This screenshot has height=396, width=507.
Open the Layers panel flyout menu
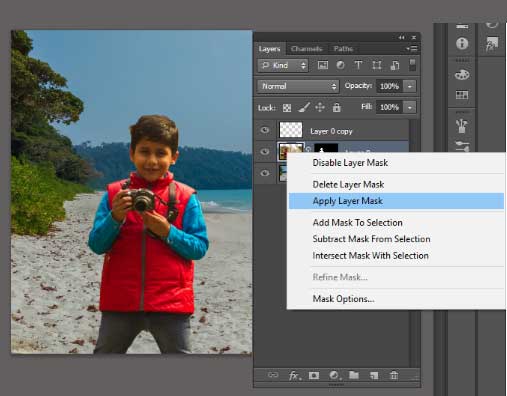click(x=412, y=49)
